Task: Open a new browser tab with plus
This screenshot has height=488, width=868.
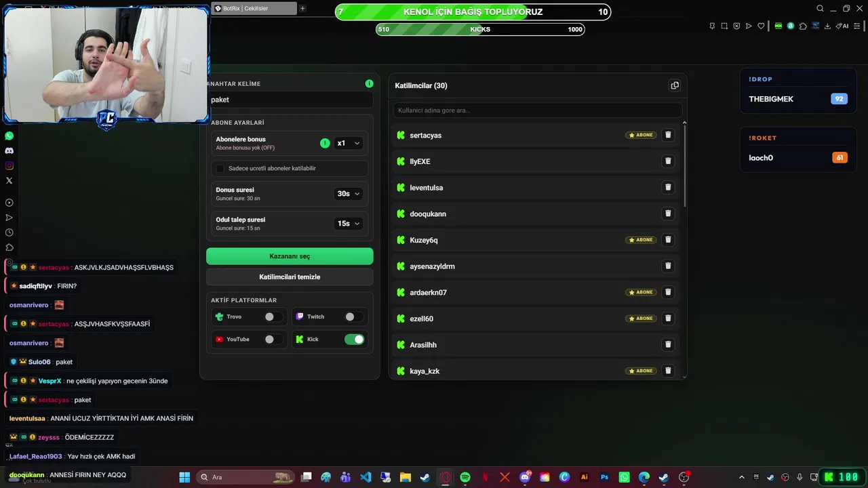Action: coord(302,8)
